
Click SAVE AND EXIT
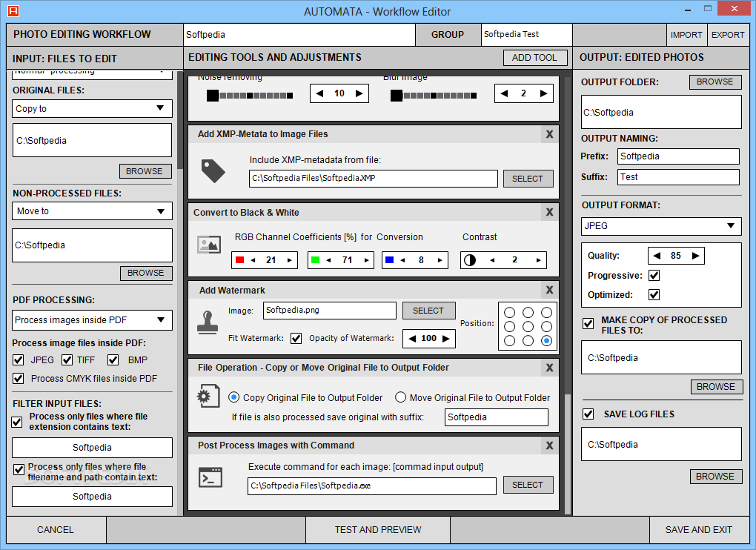699,530
